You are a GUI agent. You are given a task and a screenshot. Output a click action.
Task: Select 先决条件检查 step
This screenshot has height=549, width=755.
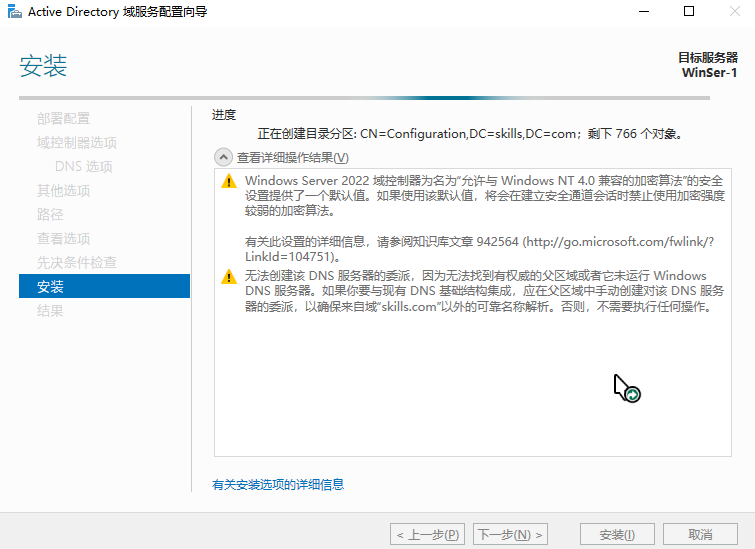coord(77,263)
